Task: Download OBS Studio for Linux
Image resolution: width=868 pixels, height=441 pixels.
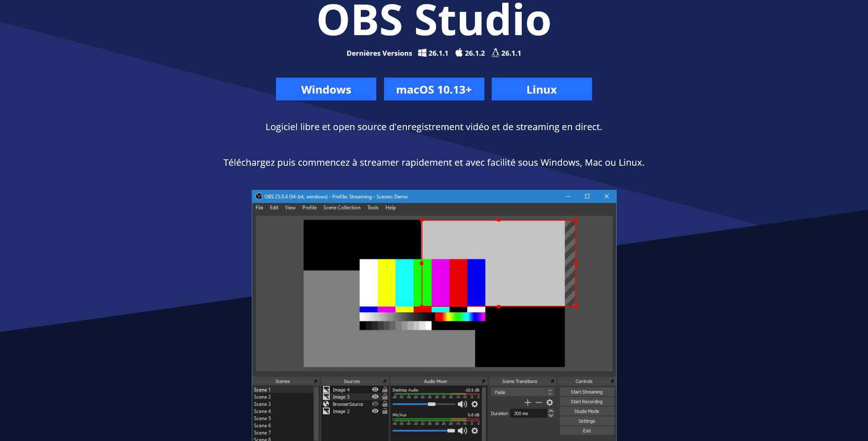Action: (542, 89)
